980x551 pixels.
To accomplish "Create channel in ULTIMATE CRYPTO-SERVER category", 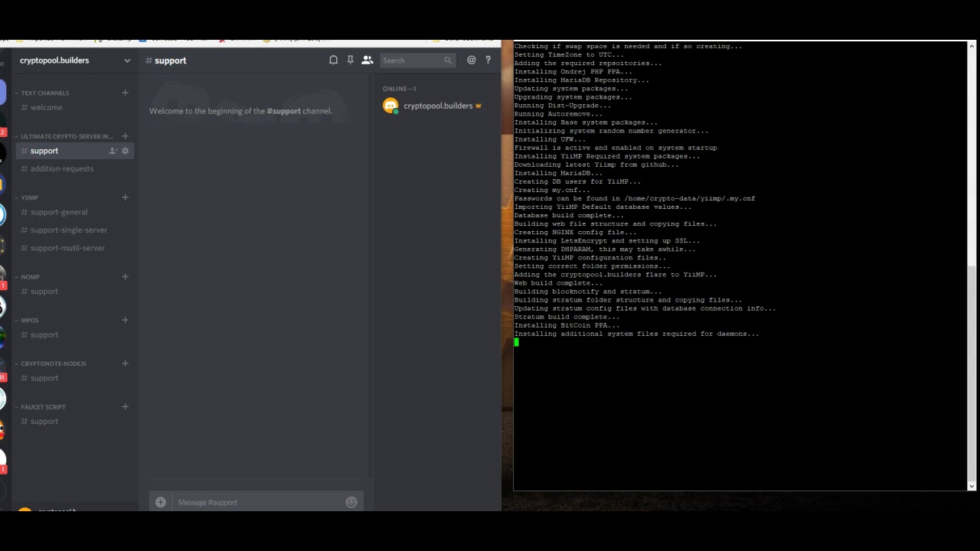I will pos(125,136).
